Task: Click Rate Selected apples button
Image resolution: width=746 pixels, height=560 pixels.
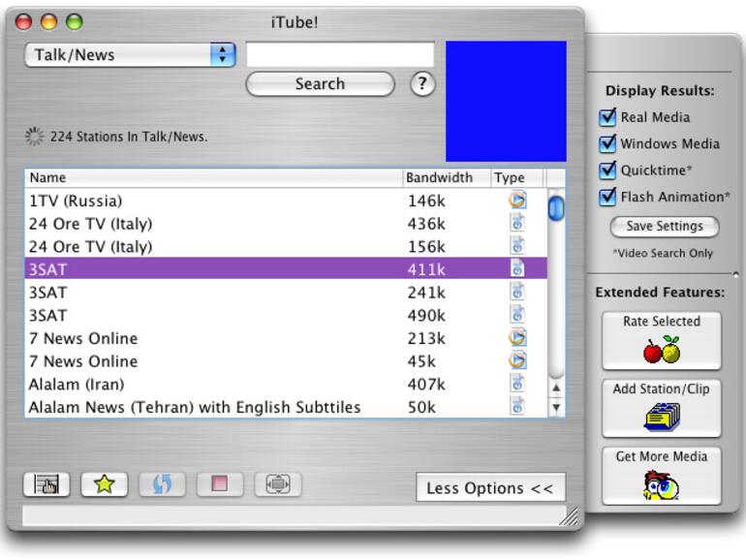Action: [x=662, y=341]
